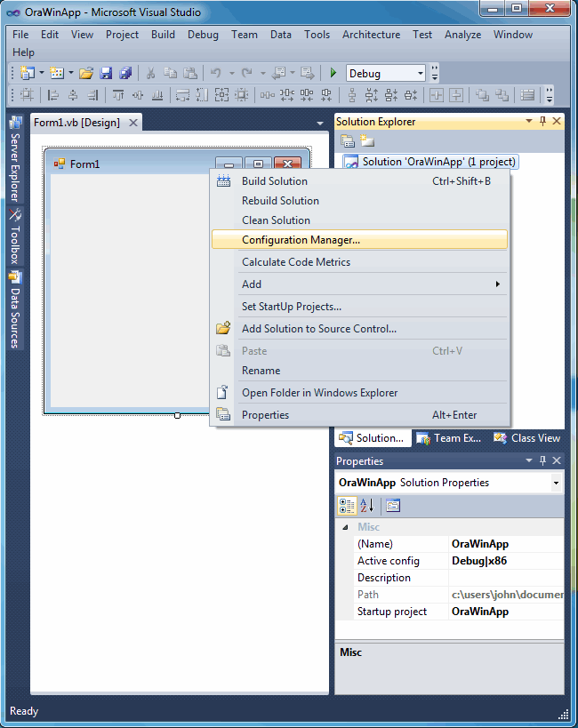Open Solution Explorer window position dropdown
578x728 pixels.
click(529, 121)
